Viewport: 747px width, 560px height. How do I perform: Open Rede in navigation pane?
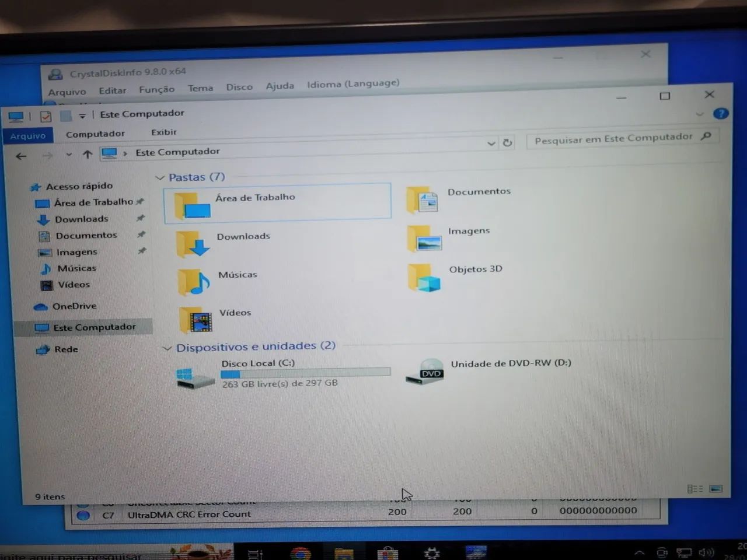coord(65,349)
